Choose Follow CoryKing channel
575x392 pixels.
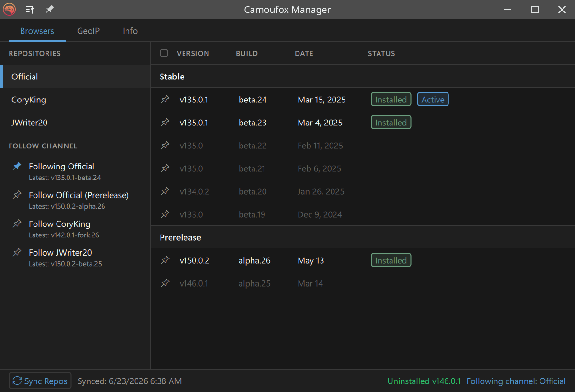(75, 229)
